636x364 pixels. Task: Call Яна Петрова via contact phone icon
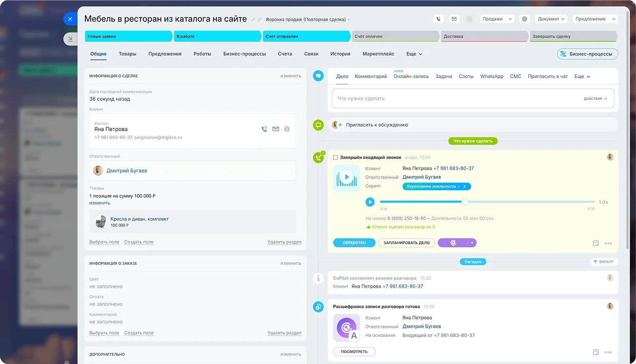(x=264, y=129)
